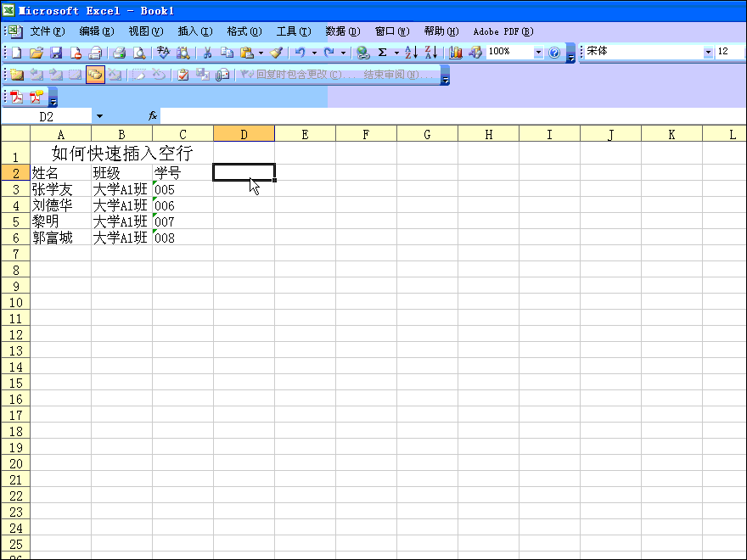Click the fx Insert Function button
The height and width of the screenshot is (560, 747).
(x=153, y=116)
